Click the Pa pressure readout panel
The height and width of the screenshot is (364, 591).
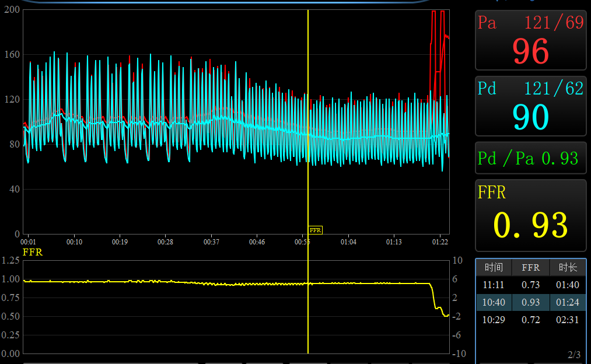tap(530, 40)
